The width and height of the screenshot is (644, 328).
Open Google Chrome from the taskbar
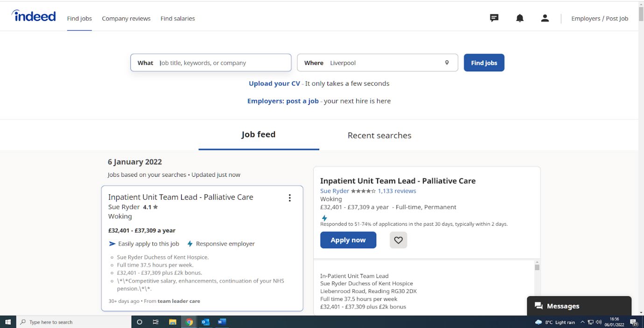(189, 322)
